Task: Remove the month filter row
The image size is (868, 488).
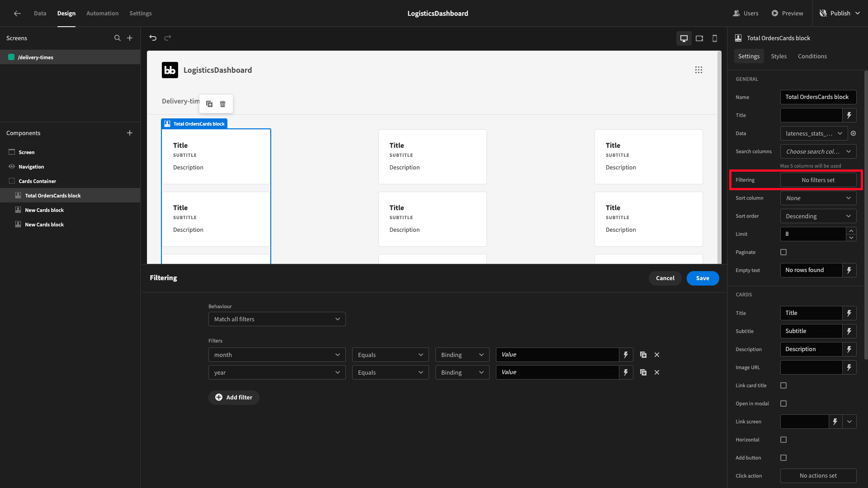Action: 657,355
